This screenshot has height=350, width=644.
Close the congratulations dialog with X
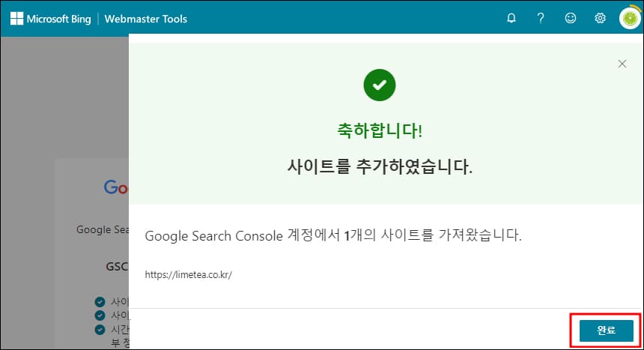pyautogui.click(x=622, y=64)
